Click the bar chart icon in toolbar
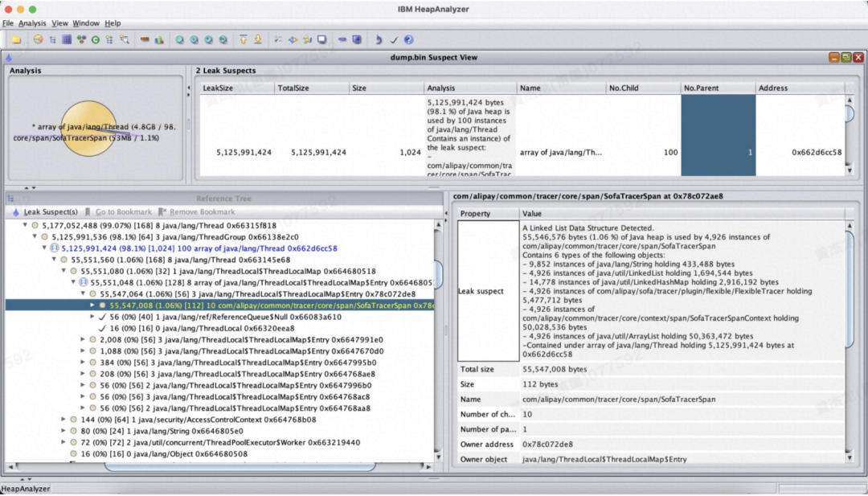The width and height of the screenshot is (868, 496). [x=159, y=39]
